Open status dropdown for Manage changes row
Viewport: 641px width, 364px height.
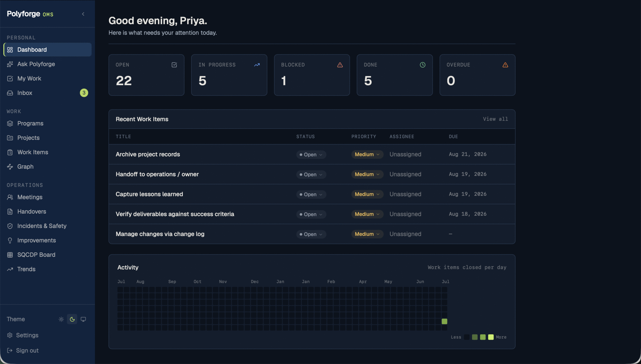click(x=311, y=234)
